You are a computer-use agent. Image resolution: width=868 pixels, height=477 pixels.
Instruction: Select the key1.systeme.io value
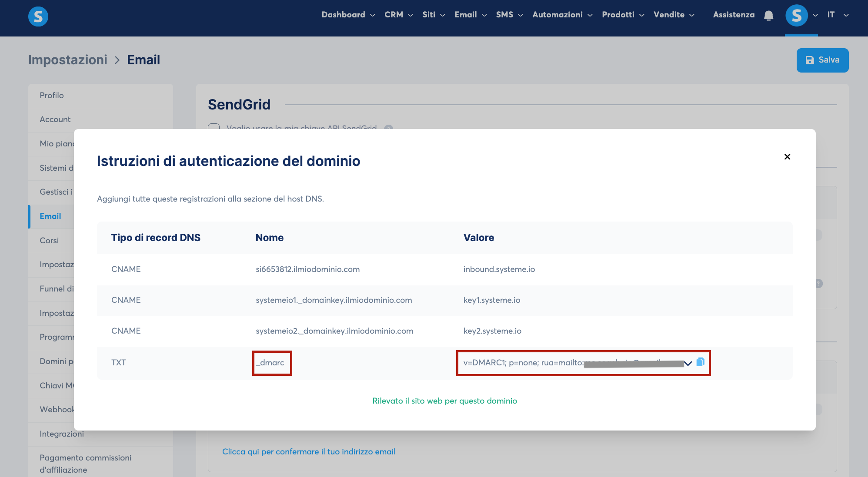491,300
